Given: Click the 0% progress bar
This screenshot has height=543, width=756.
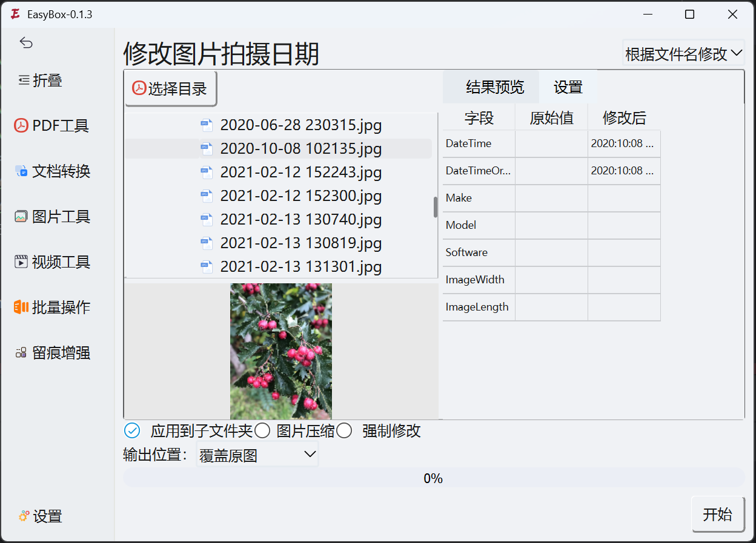Looking at the screenshot, I should click(434, 478).
